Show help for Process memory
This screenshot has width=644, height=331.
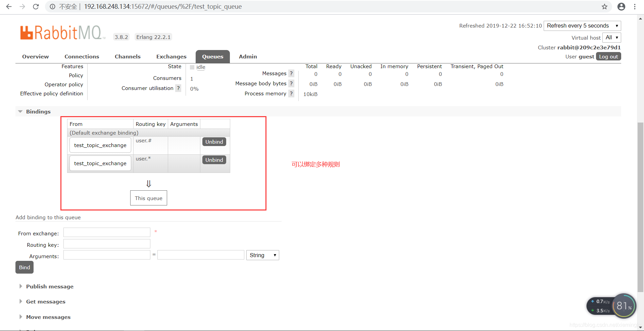(291, 94)
